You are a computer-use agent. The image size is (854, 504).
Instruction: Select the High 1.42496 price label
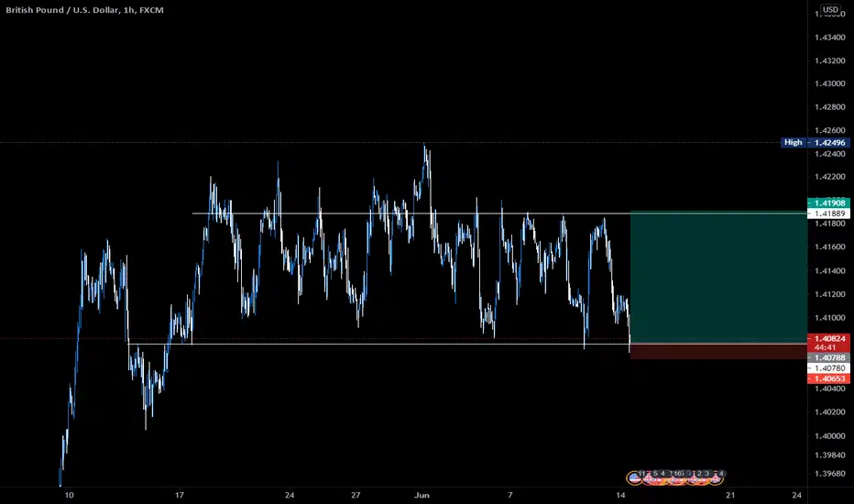pos(815,142)
